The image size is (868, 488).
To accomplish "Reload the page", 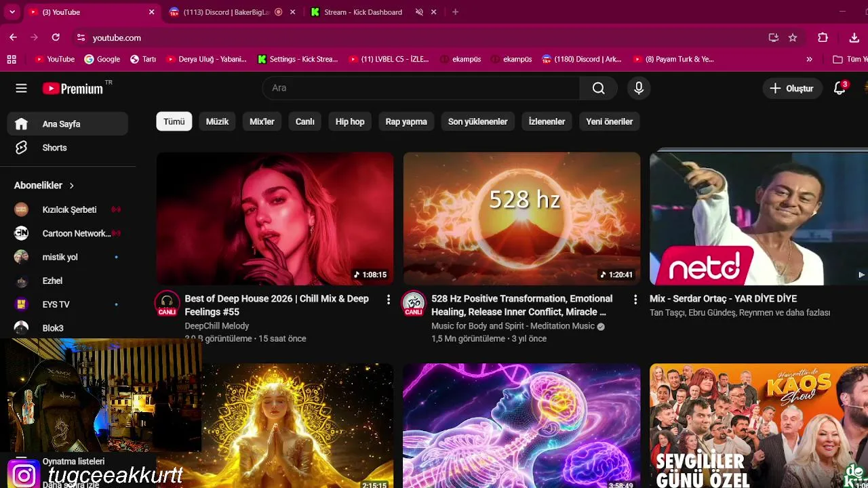I will [56, 38].
